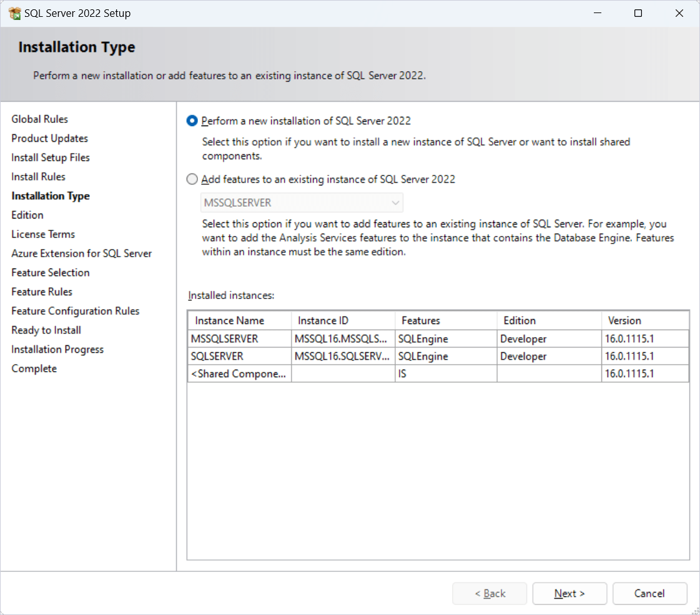Click MSSQL16.SQLSERV... instance ID cell
This screenshot has height=615, width=700.
[x=343, y=356]
